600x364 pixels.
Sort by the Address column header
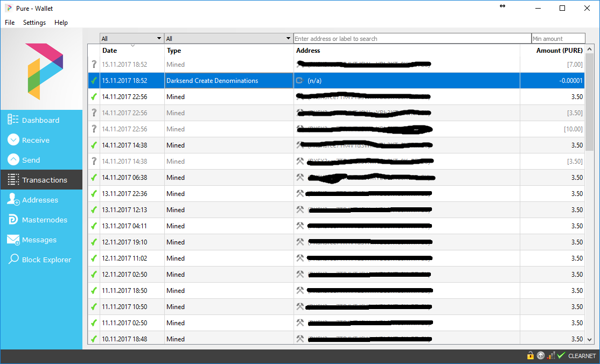click(x=407, y=51)
